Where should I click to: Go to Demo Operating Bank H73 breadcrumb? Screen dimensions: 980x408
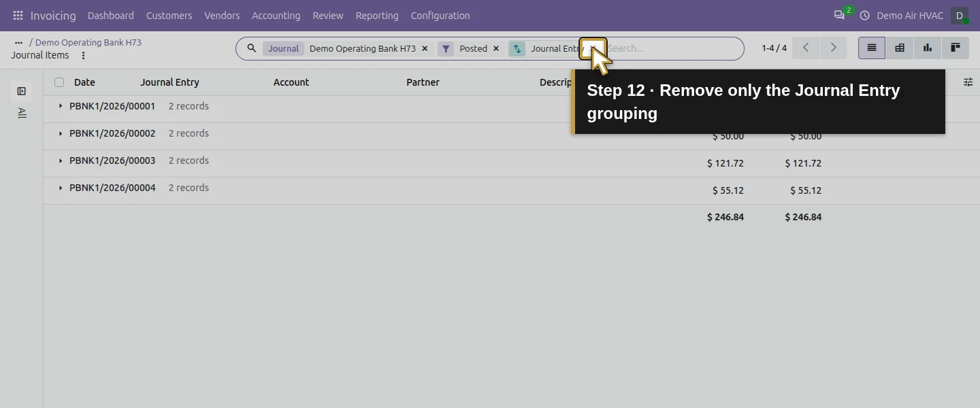[88, 42]
